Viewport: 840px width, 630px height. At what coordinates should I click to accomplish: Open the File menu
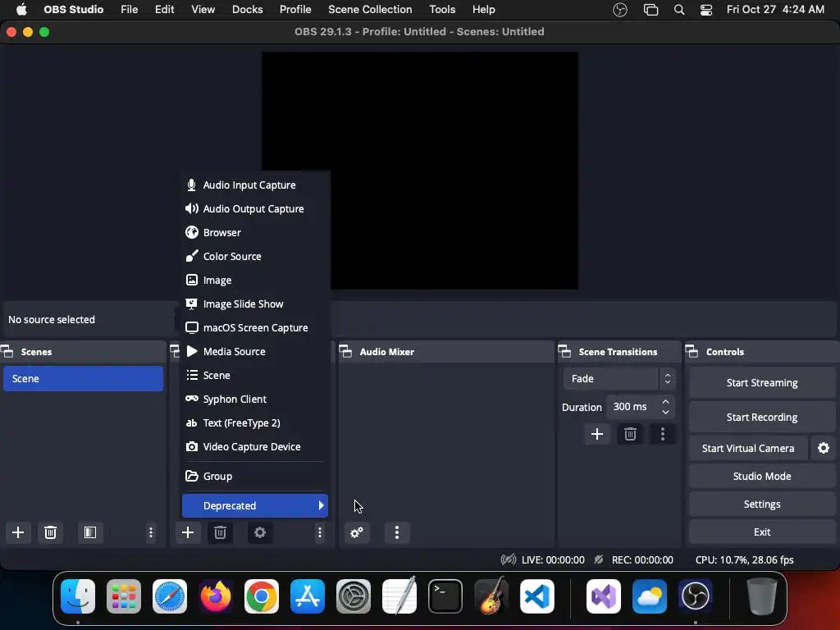click(x=129, y=10)
